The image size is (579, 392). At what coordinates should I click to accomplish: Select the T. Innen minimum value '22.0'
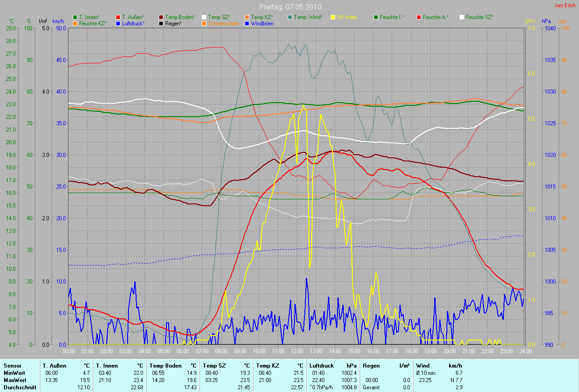point(138,373)
